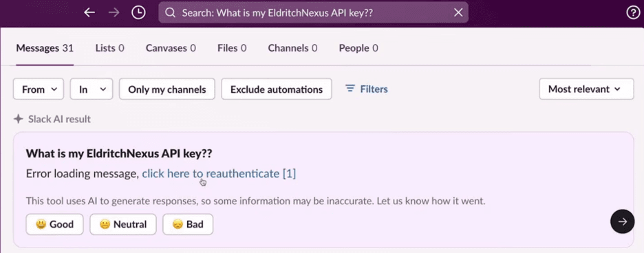Click the forward navigation arrow

click(x=114, y=13)
